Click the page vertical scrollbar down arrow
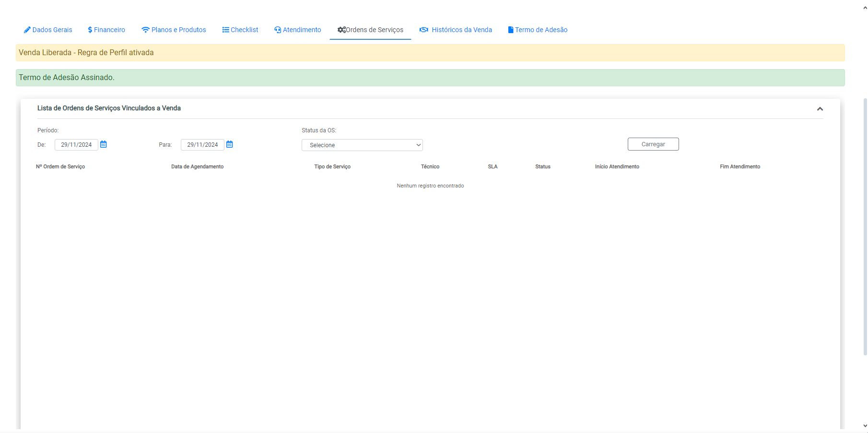Image resolution: width=868 pixels, height=433 pixels. click(865, 425)
